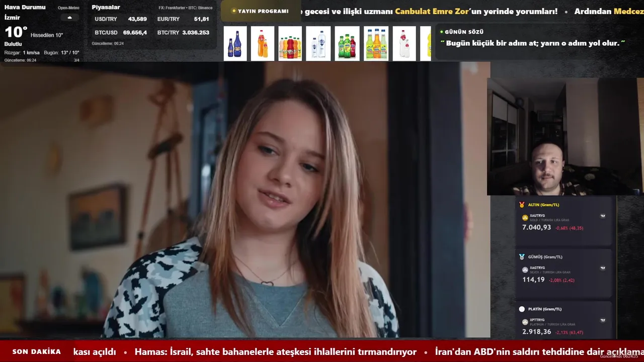Click the markets Güncelleme: 06:24 timestamp

click(x=108, y=44)
